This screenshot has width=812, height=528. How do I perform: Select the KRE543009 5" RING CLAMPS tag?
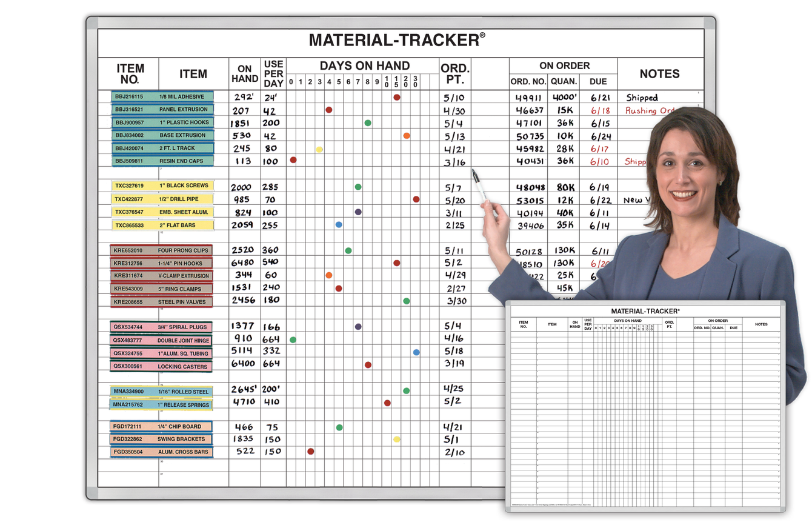point(160,288)
